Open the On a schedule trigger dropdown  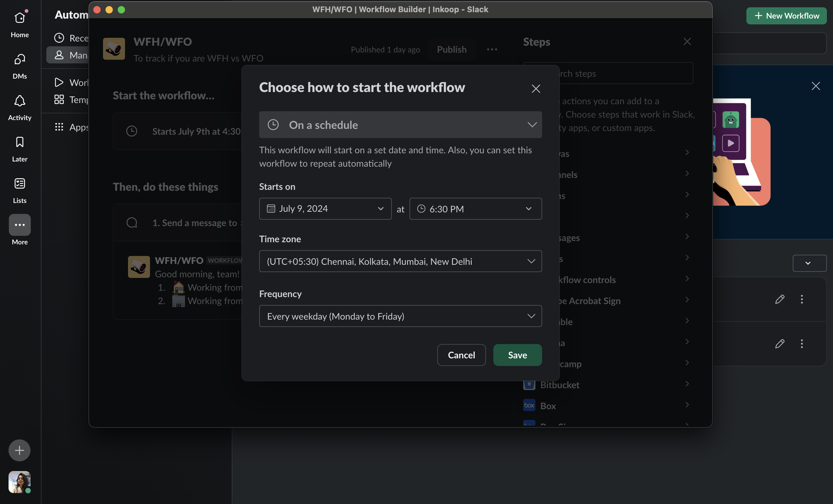pos(400,125)
